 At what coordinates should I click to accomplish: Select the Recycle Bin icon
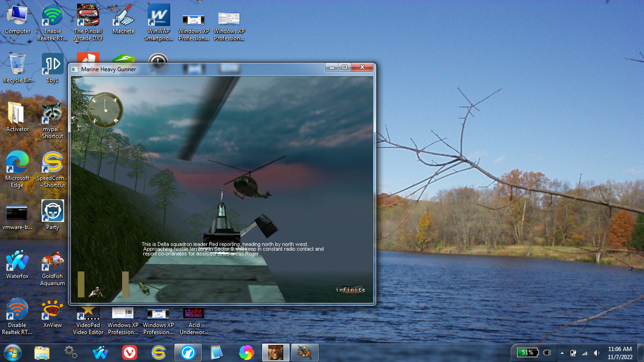tap(18, 68)
